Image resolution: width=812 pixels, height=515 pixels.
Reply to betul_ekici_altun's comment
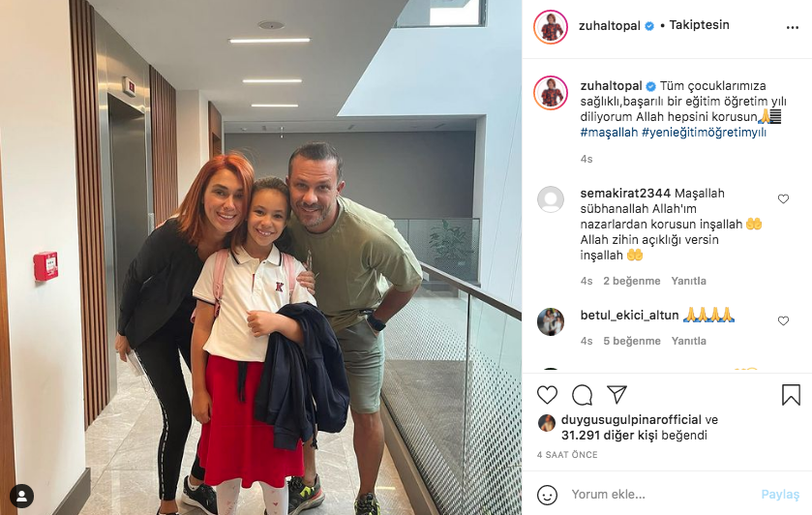pos(688,341)
